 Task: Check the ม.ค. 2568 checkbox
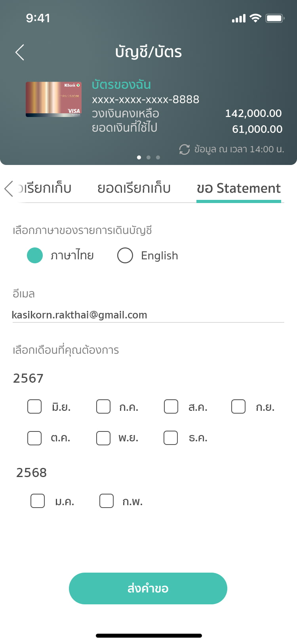tap(38, 501)
